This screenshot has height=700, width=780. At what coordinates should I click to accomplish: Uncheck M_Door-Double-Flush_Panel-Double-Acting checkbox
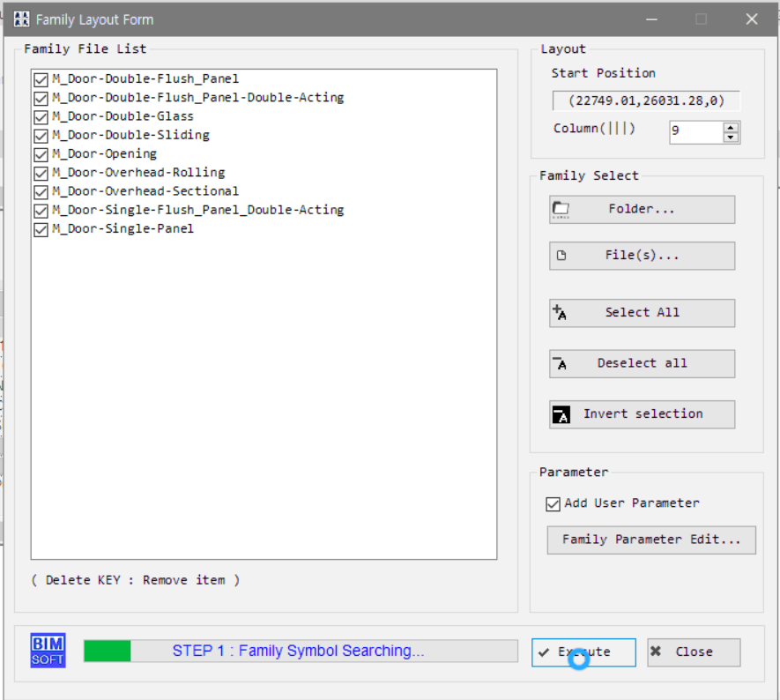(41, 99)
